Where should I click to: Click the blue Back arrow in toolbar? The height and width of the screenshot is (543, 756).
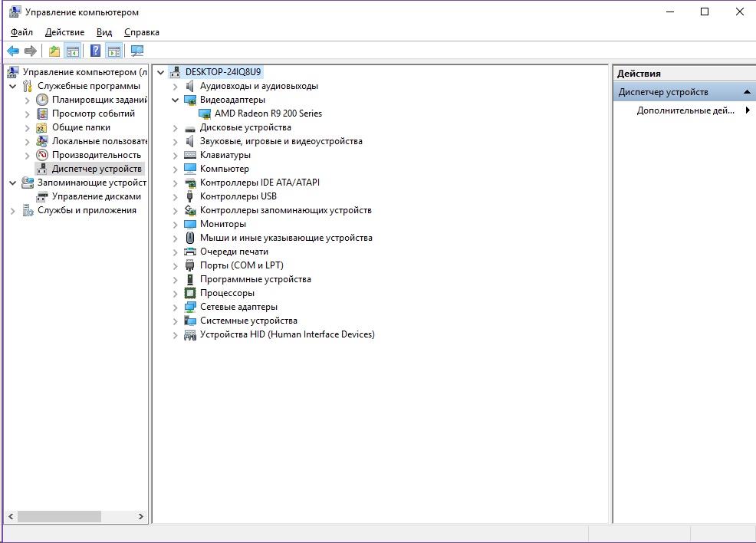pos(13,51)
